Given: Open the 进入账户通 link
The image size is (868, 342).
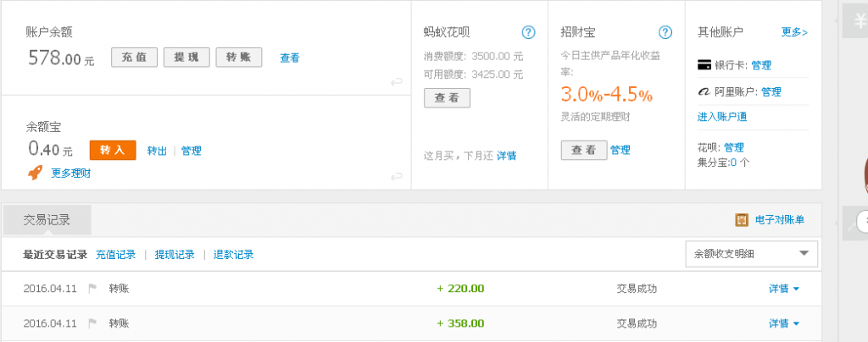Looking at the screenshot, I should tap(721, 117).
